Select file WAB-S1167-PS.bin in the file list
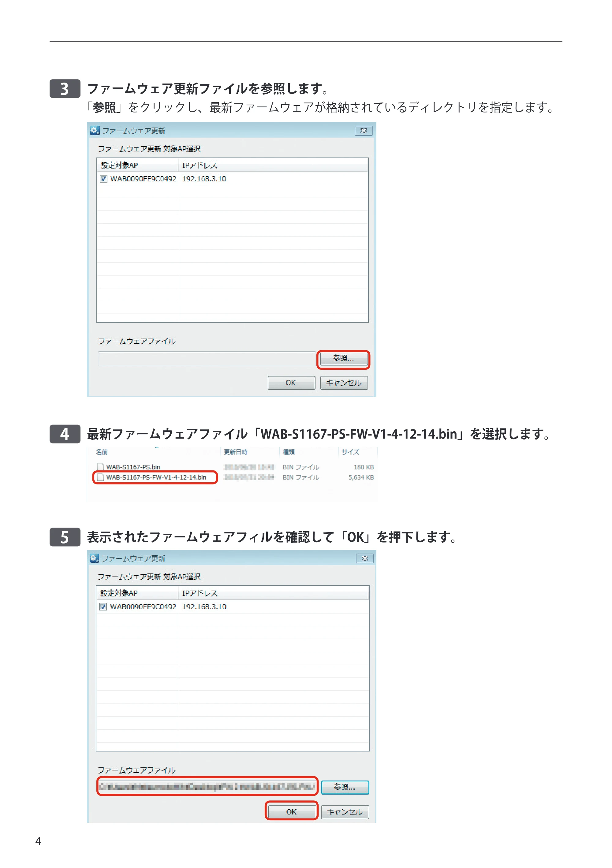Viewport: 612px width, 868px height. (x=133, y=467)
